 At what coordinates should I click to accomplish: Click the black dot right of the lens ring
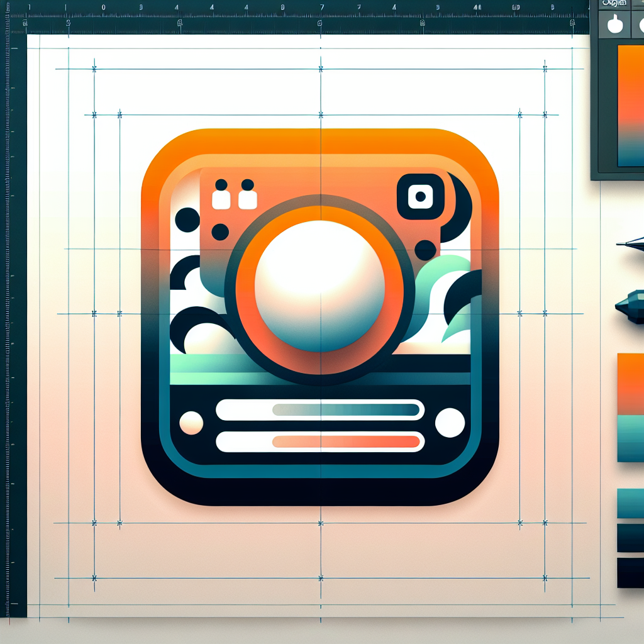(x=426, y=250)
